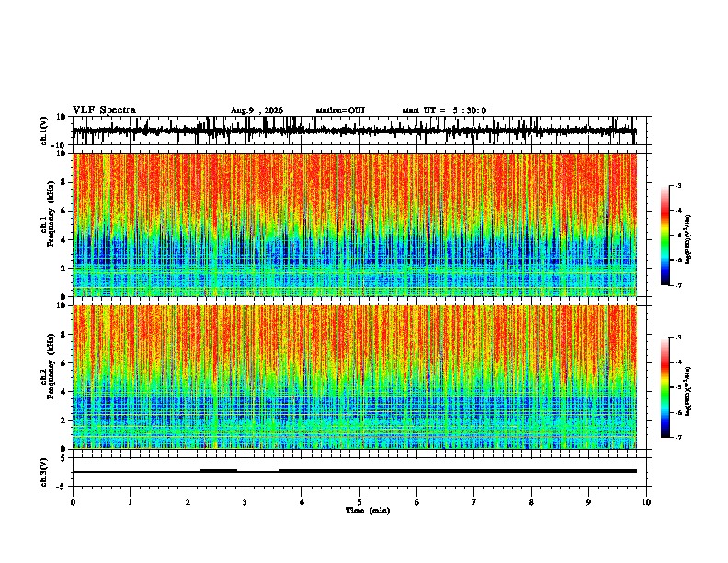Click the "8" kHz tick on ch.2 frequency axis
The height and width of the screenshot is (563, 728).
64,335
